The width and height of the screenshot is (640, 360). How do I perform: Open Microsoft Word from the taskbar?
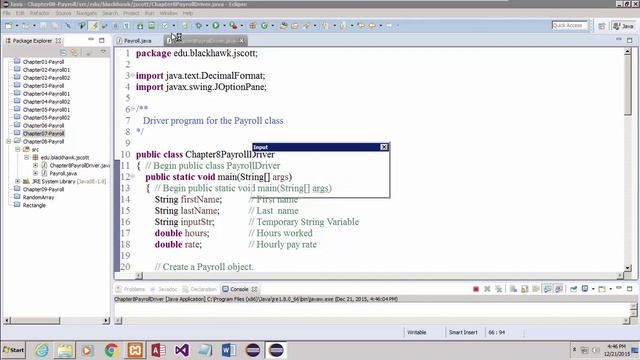tap(229, 350)
